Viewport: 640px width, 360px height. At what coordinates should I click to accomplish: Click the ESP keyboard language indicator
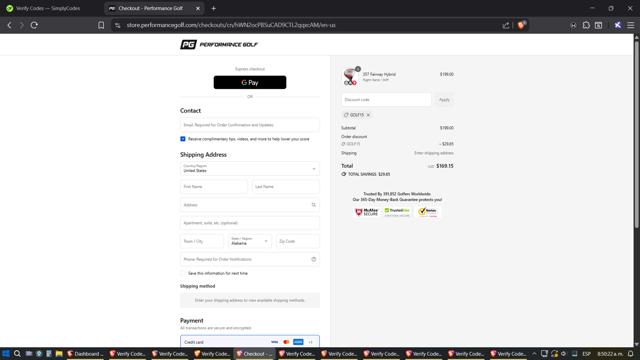[586, 353]
